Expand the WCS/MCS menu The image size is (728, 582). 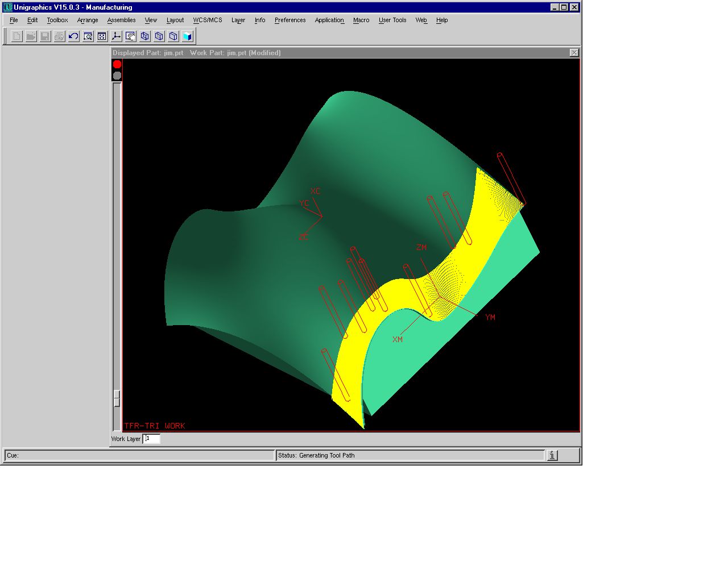coord(208,20)
